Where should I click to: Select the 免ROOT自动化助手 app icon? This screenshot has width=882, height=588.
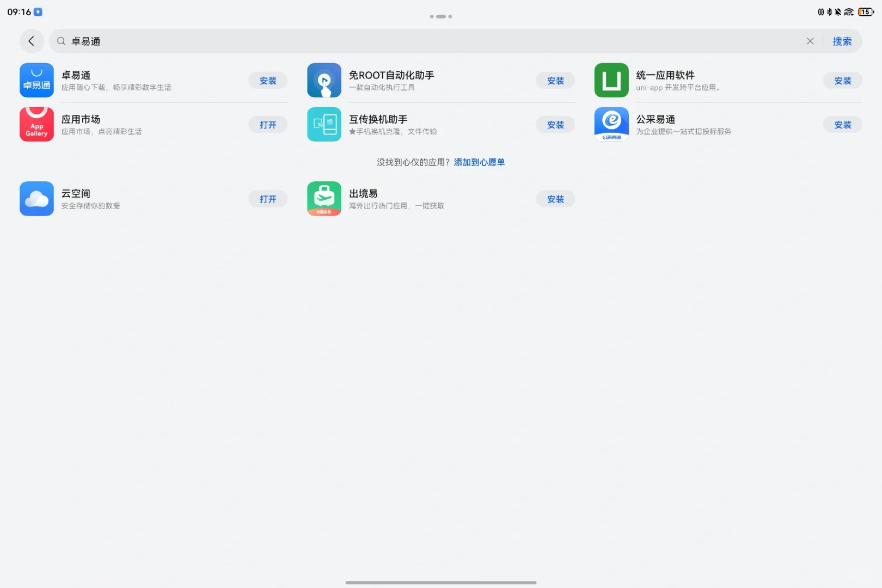coord(324,80)
